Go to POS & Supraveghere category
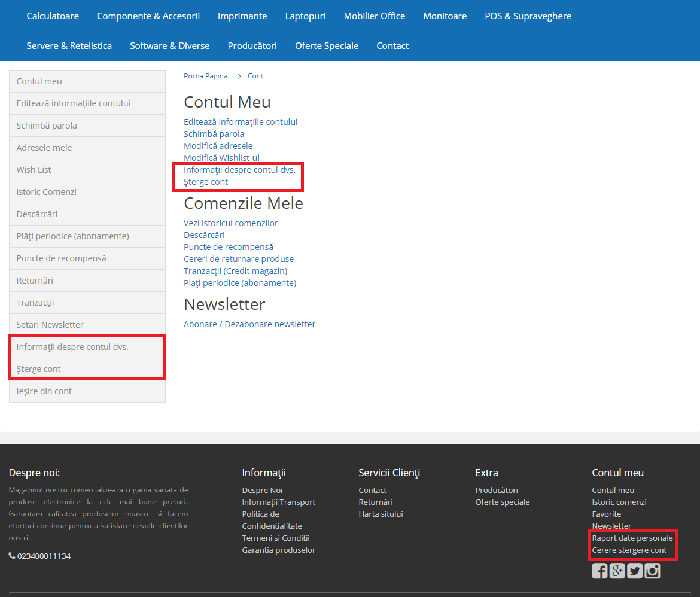This screenshot has width=700, height=597. coord(528,16)
